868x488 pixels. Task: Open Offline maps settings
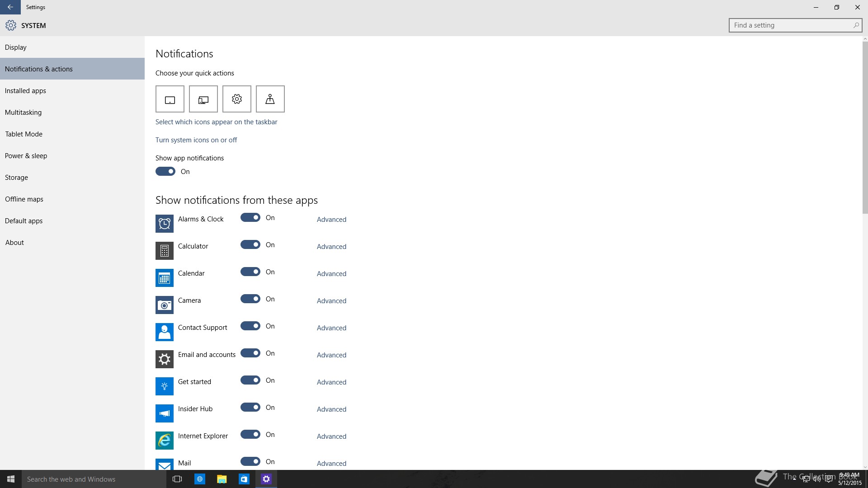click(x=72, y=199)
